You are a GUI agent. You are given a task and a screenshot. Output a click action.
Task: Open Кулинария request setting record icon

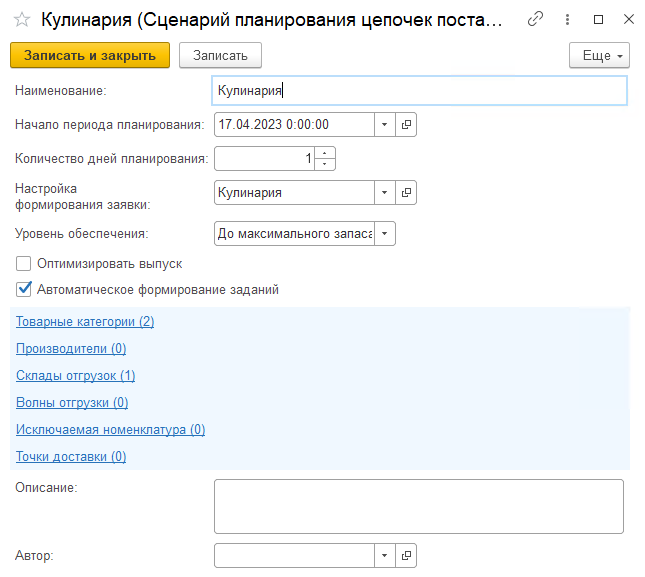407,193
